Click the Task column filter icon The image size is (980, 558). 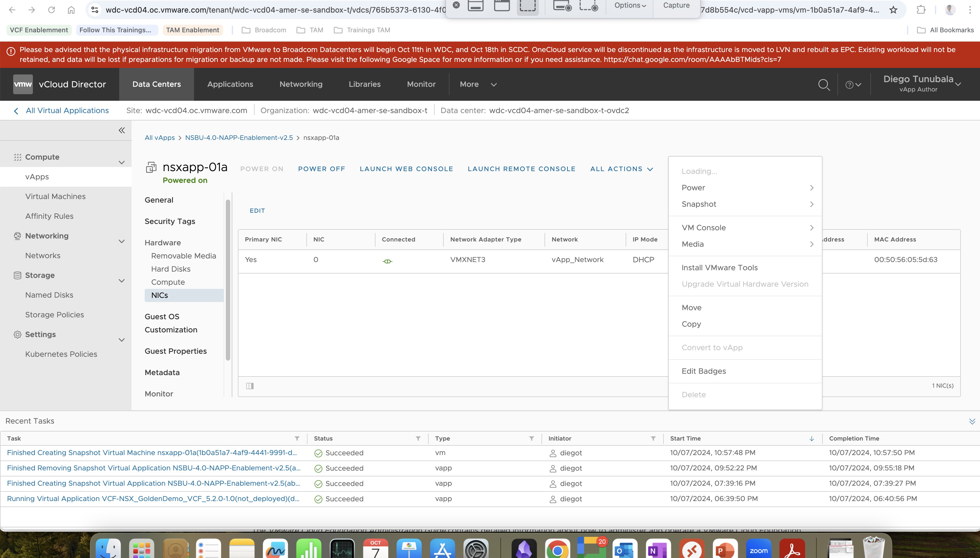point(297,438)
